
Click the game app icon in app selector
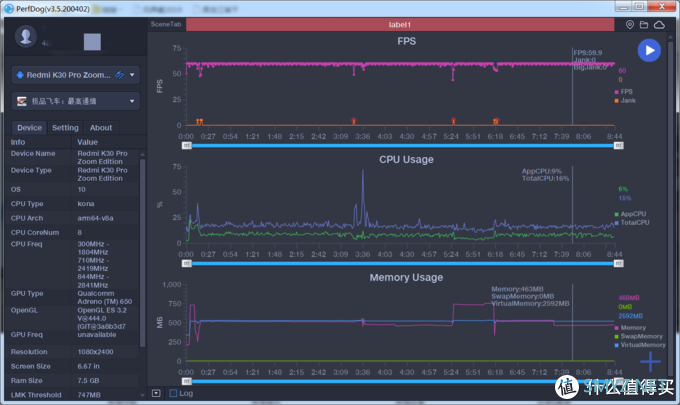(x=22, y=101)
